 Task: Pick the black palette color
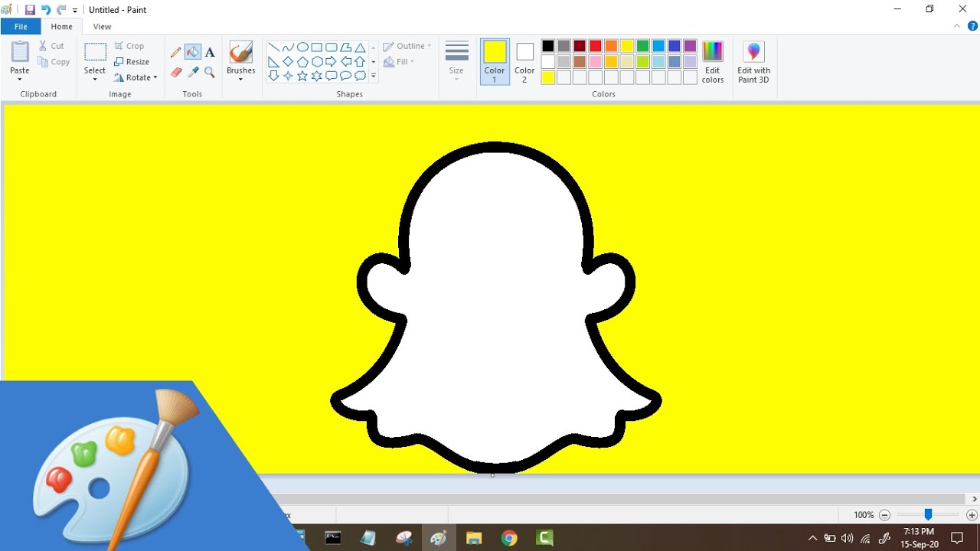pos(548,46)
